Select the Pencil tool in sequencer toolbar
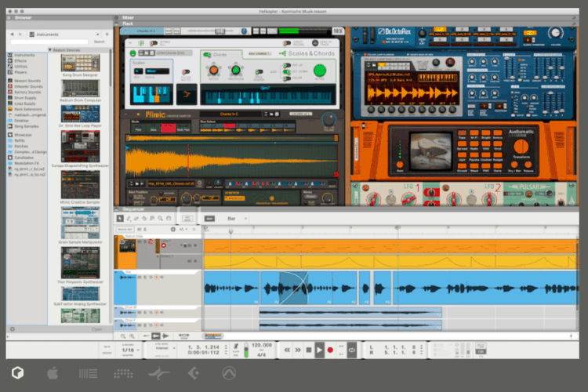 click(129, 218)
